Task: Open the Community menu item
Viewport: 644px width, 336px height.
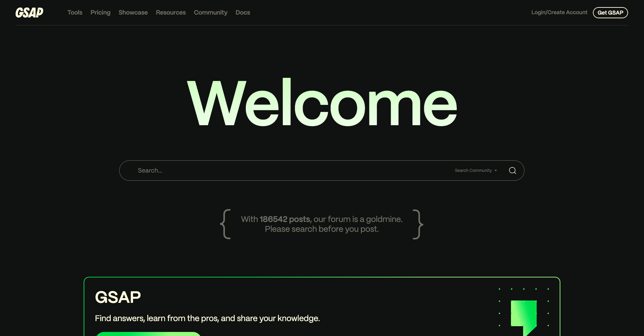Action: (x=211, y=13)
